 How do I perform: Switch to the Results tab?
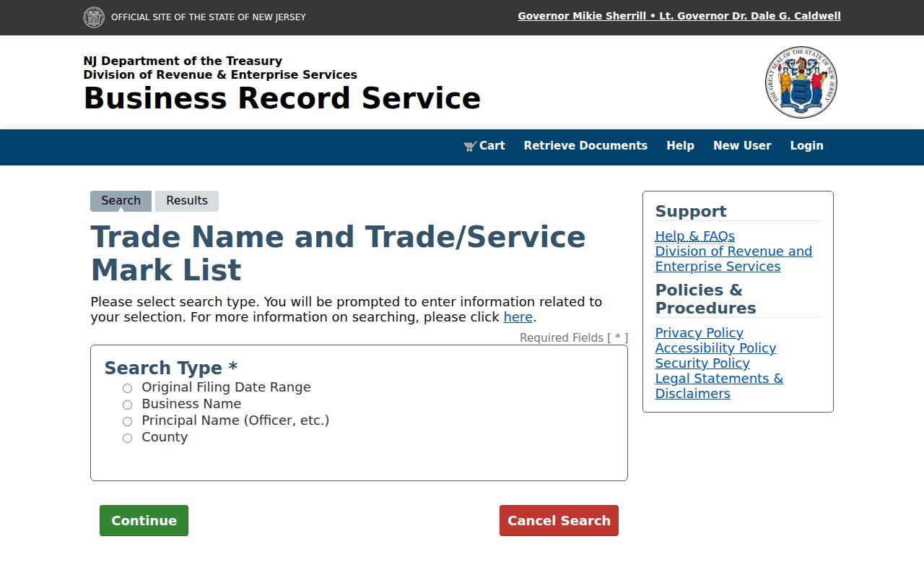click(187, 201)
